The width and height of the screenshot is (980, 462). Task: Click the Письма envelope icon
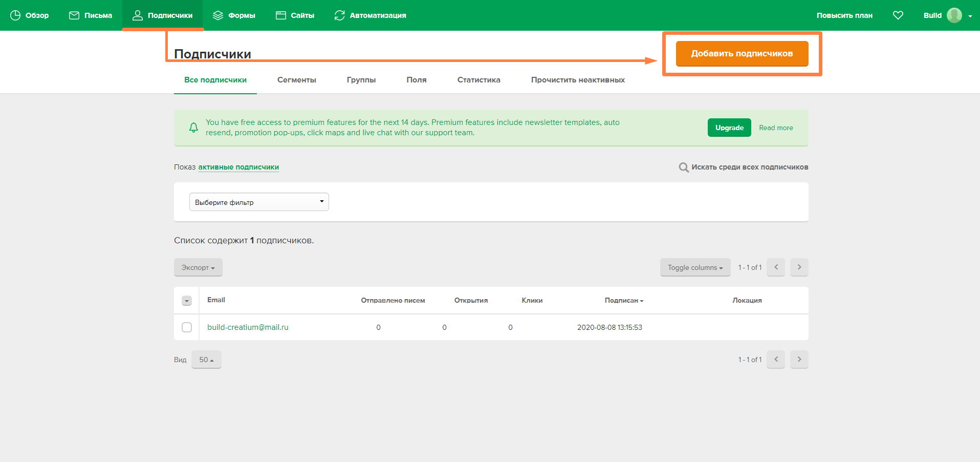[74, 15]
